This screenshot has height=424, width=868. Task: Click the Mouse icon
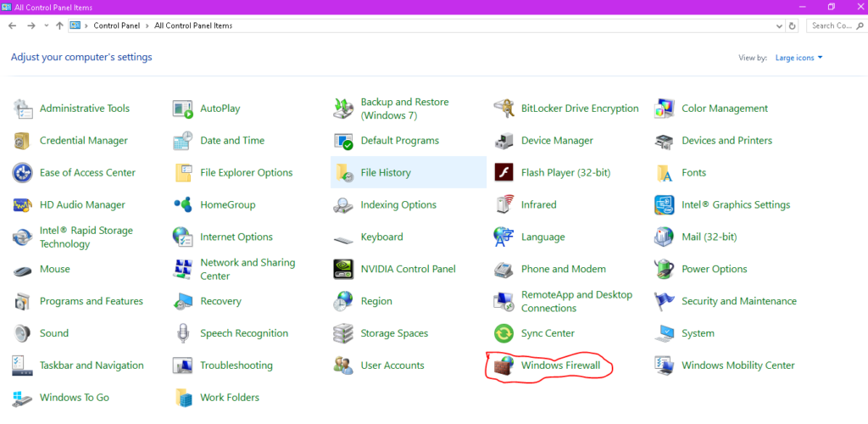[x=22, y=271]
